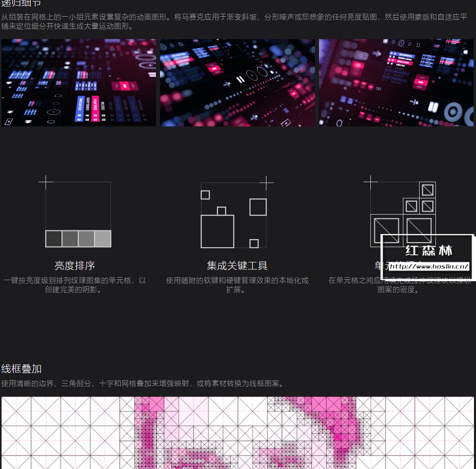Open the middle preview thumbnail with pause symbol

[x=237, y=83]
